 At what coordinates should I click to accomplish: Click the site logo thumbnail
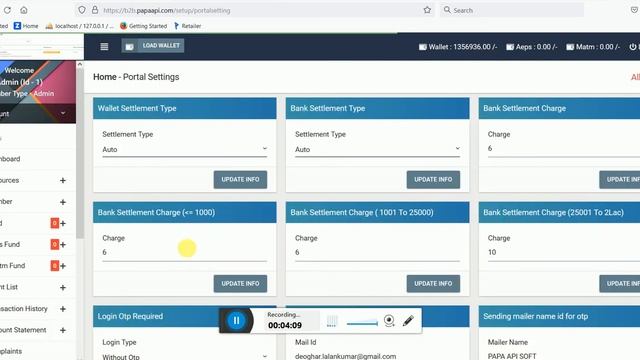click(x=42, y=47)
